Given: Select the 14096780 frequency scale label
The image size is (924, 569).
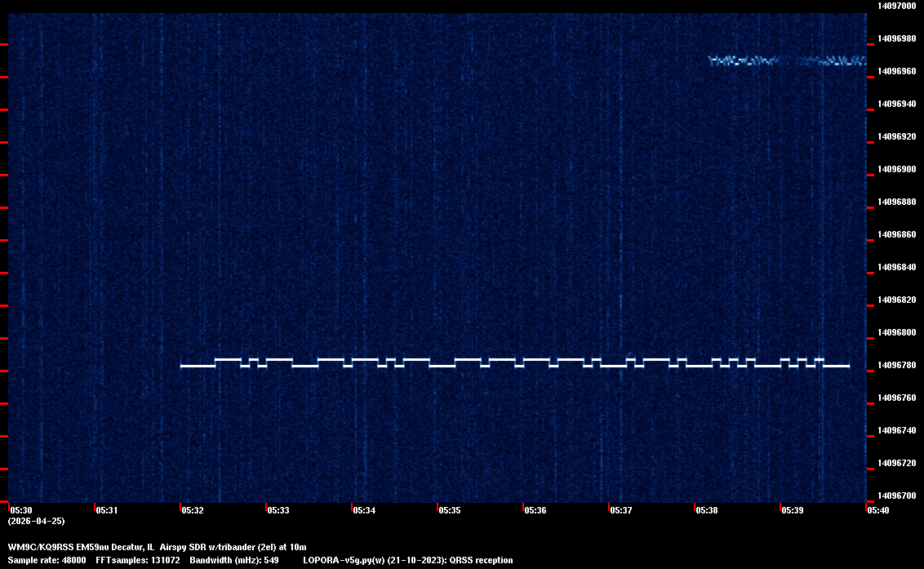Looking at the screenshot, I should pyautogui.click(x=896, y=365).
